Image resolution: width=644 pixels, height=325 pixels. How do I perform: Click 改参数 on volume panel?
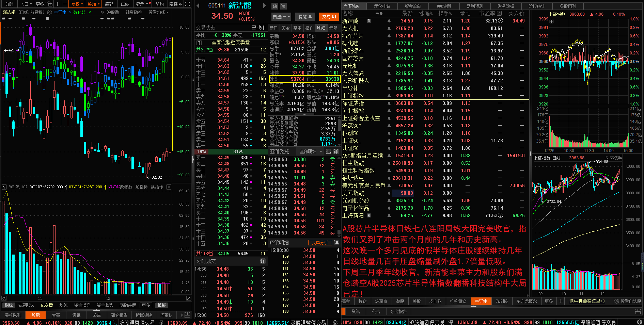coord(126,187)
